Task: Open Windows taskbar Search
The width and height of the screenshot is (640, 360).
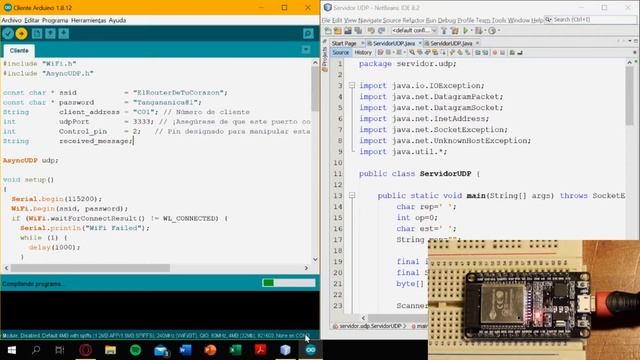Action: click(x=36, y=350)
